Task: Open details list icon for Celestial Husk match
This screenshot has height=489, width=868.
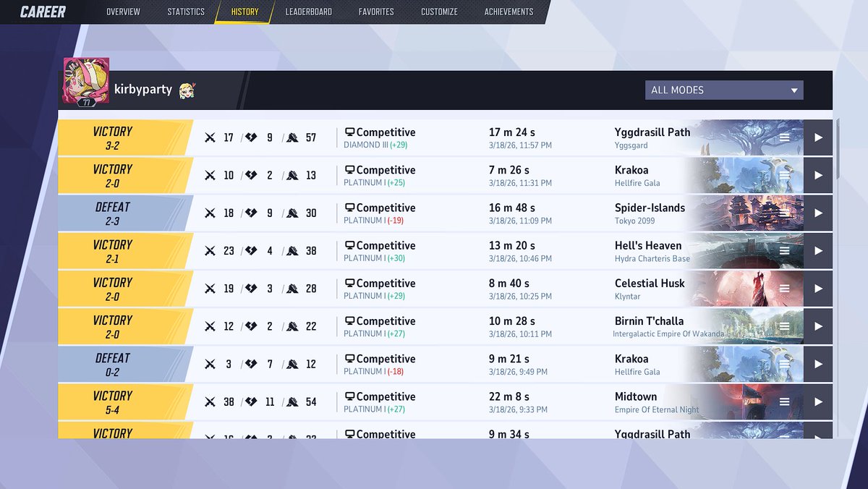Action: click(785, 288)
